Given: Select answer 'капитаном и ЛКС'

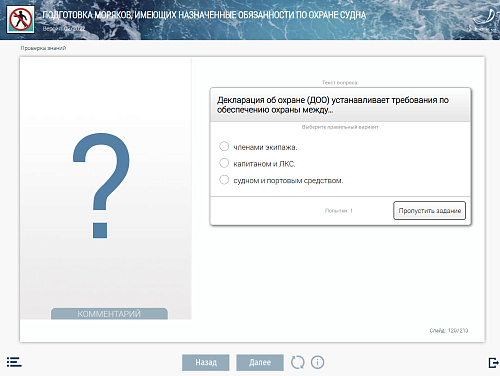Looking at the screenshot, I should [257, 164].
